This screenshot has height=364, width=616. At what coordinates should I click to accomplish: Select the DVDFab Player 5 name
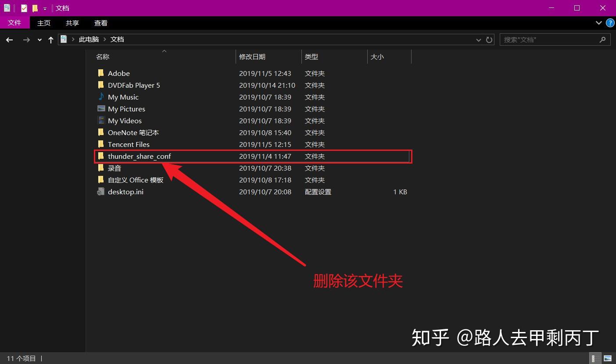(x=134, y=85)
